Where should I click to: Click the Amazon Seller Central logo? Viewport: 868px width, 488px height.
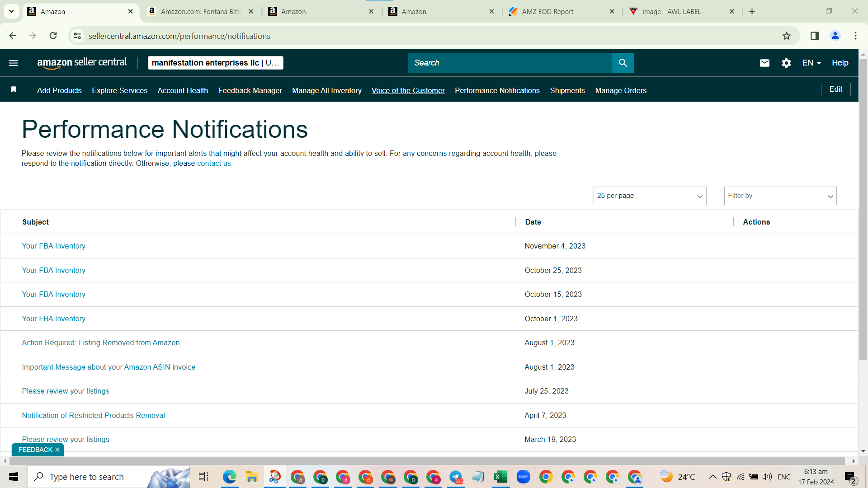click(x=82, y=63)
